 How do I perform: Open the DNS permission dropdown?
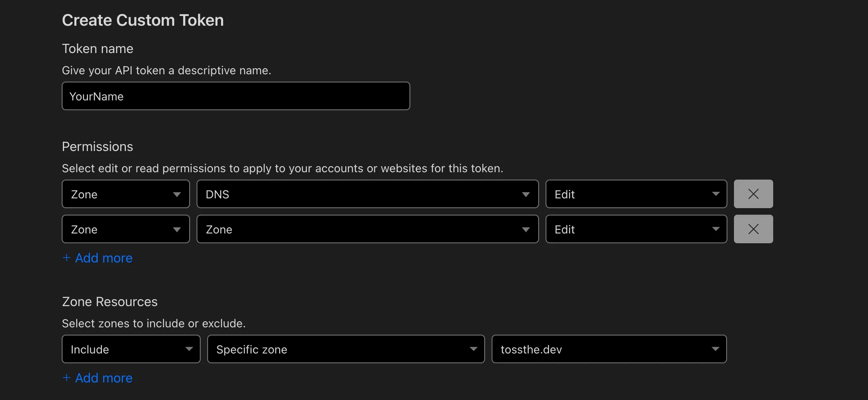coord(367,194)
